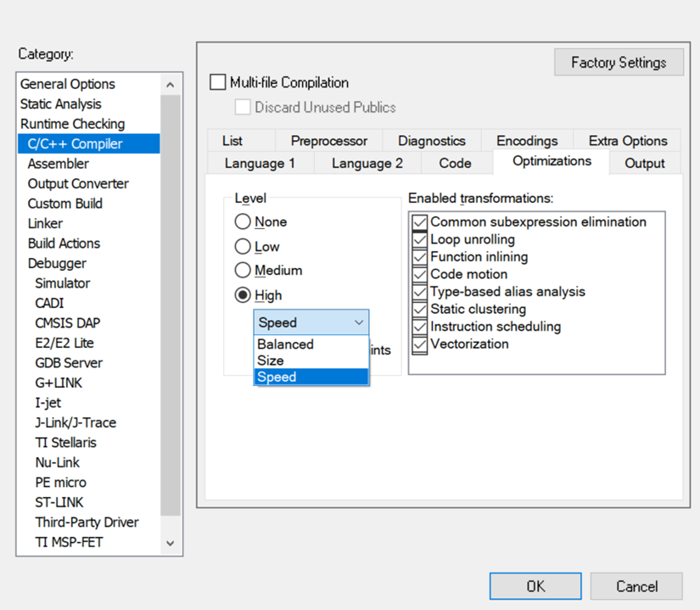Choose Size in the optimization dropdown
The width and height of the screenshot is (700, 610).
click(x=271, y=361)
